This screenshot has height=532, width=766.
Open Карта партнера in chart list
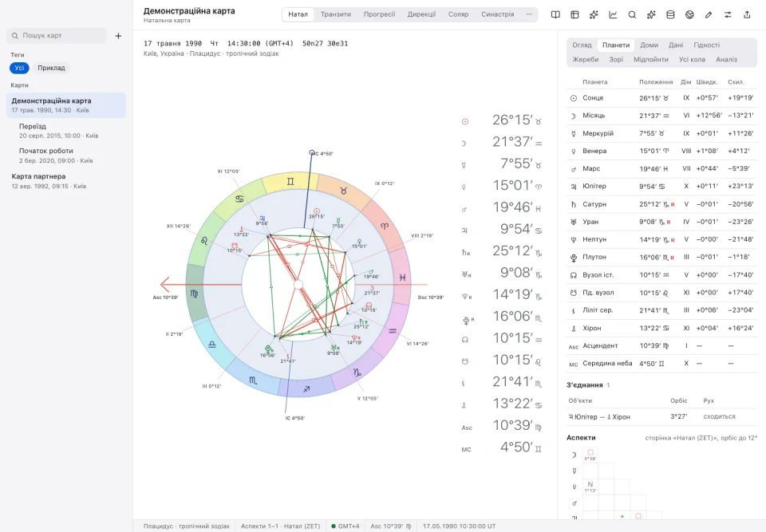click(x=66, y=181)
